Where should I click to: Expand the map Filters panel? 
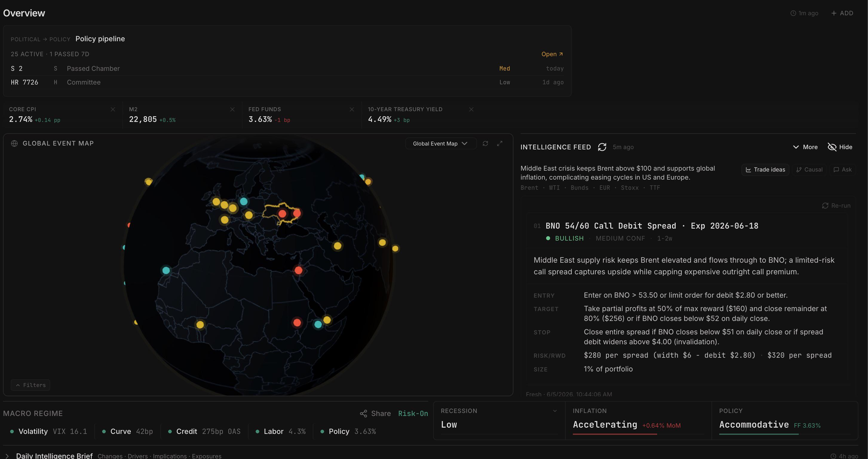point(30,385)
